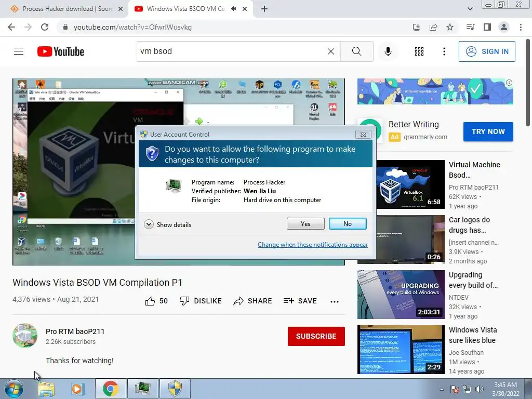The height and width of the screenshot is (399, 532).
Task: Toggle Chrome side panel icon
Action: (487, 27)
